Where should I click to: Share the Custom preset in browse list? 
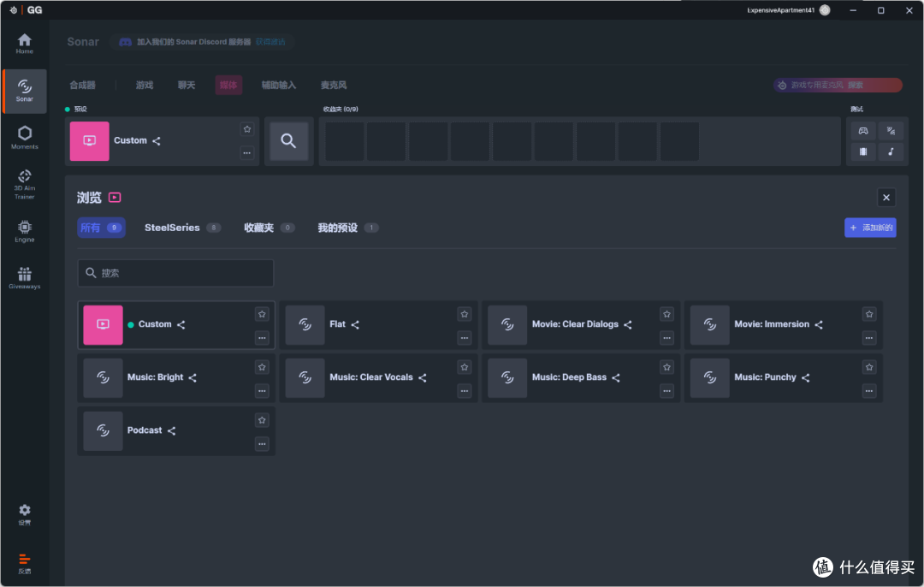pyautogui.click(x=181, y=325)
